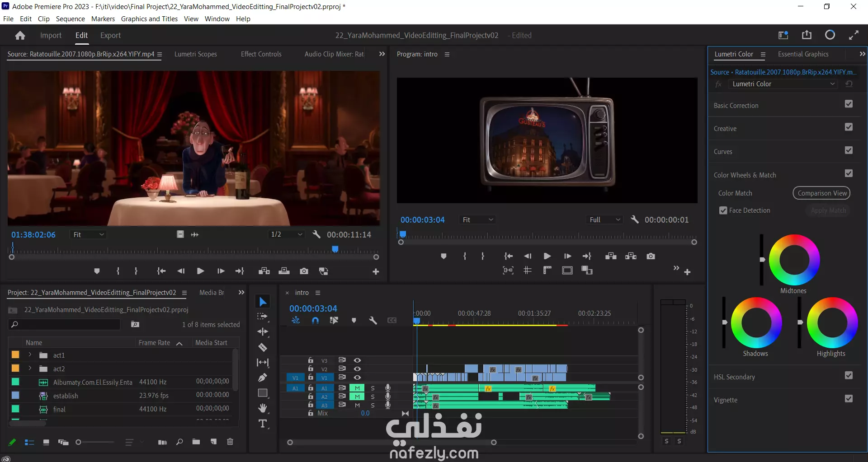Select the Track Select Forward tool
The width and height of the screenshot is (868, 462).
[263, 317]
